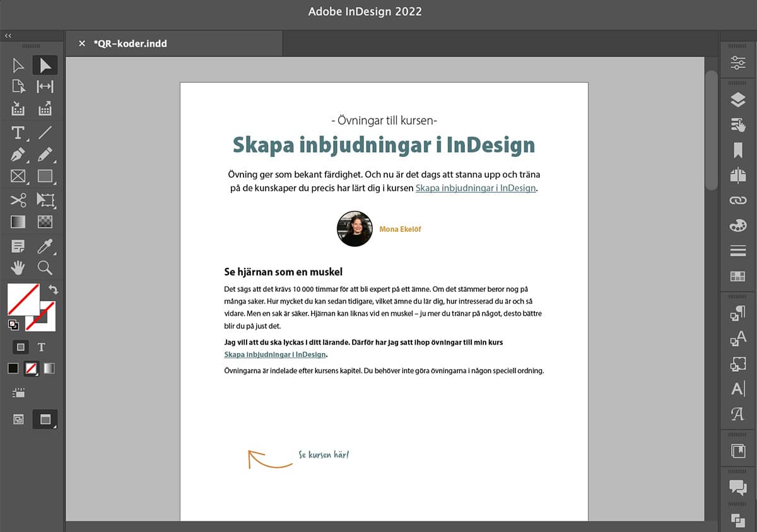The width and height of the screenshot is (757, 532).
Task: Set formatting to affect text
Action: pyautogui.click(x=42, y=347)
